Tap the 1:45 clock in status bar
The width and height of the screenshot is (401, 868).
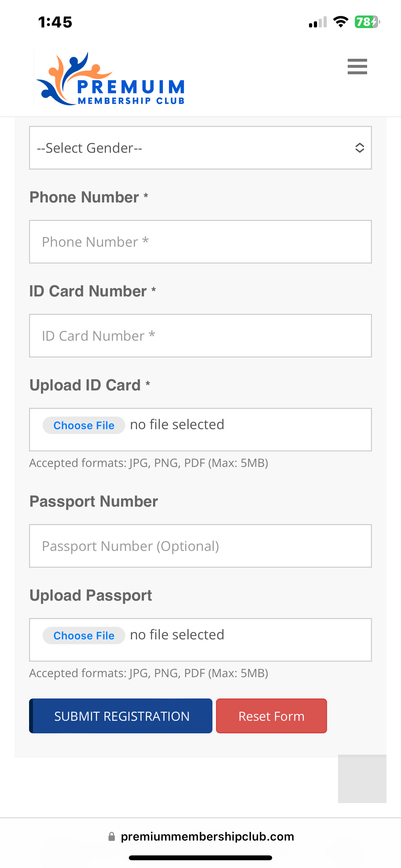coord(55,22)
